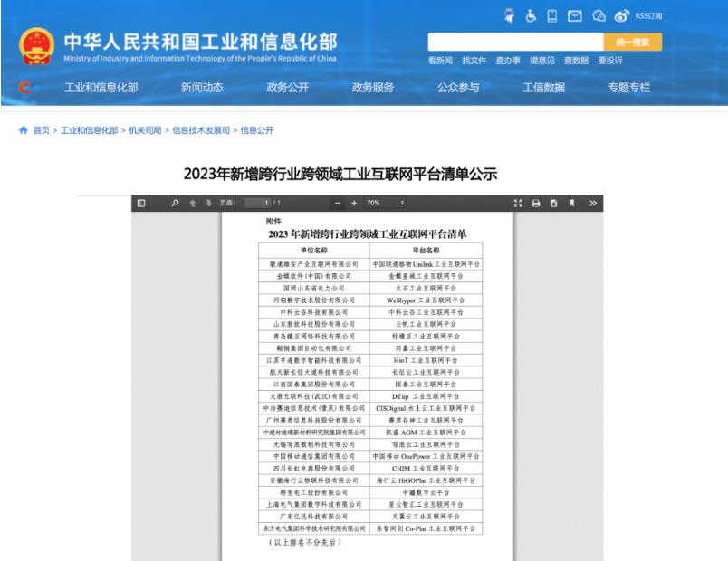
Task: Click the PDF bookmark current view icon
Action: coord(571,203)
